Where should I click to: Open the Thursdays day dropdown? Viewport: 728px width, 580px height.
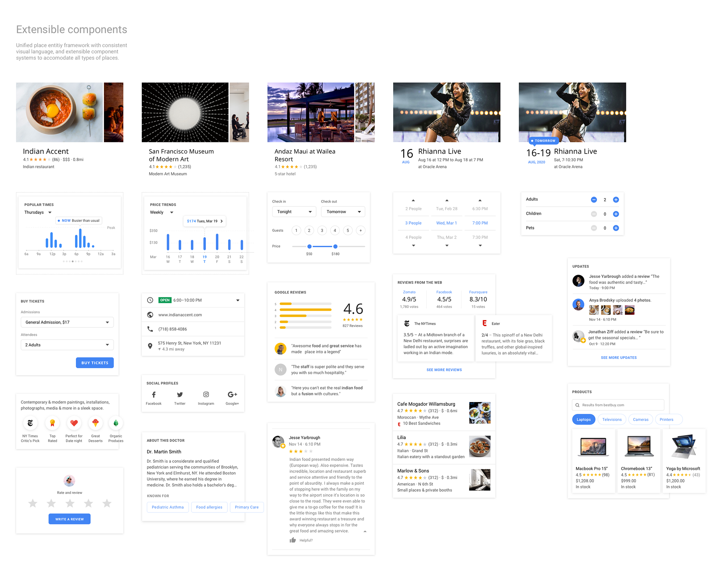point(38,212)
